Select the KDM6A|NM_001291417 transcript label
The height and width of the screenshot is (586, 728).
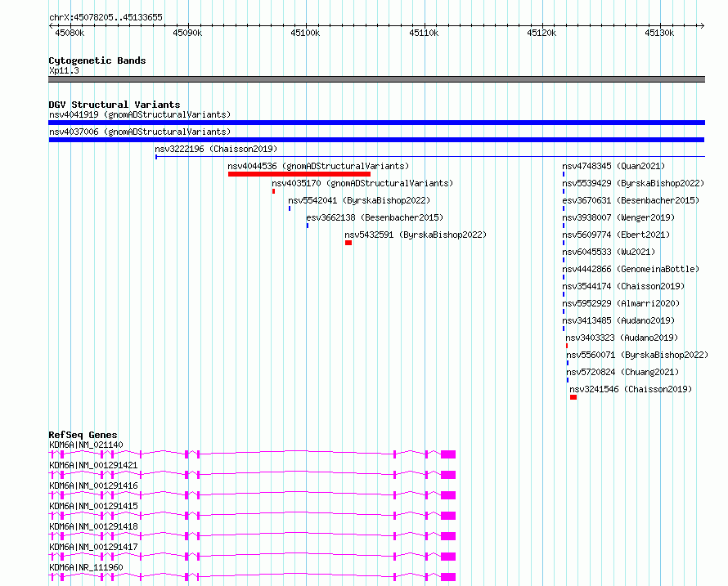93,547
